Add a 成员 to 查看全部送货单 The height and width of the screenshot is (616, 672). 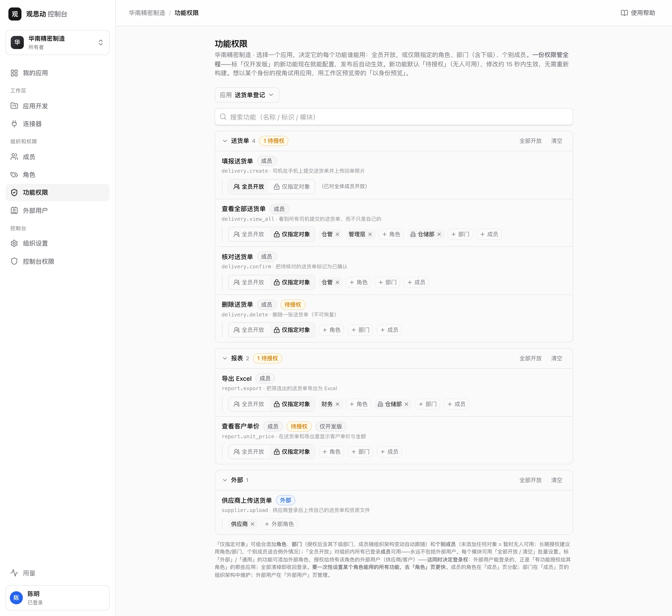[489, 234]
